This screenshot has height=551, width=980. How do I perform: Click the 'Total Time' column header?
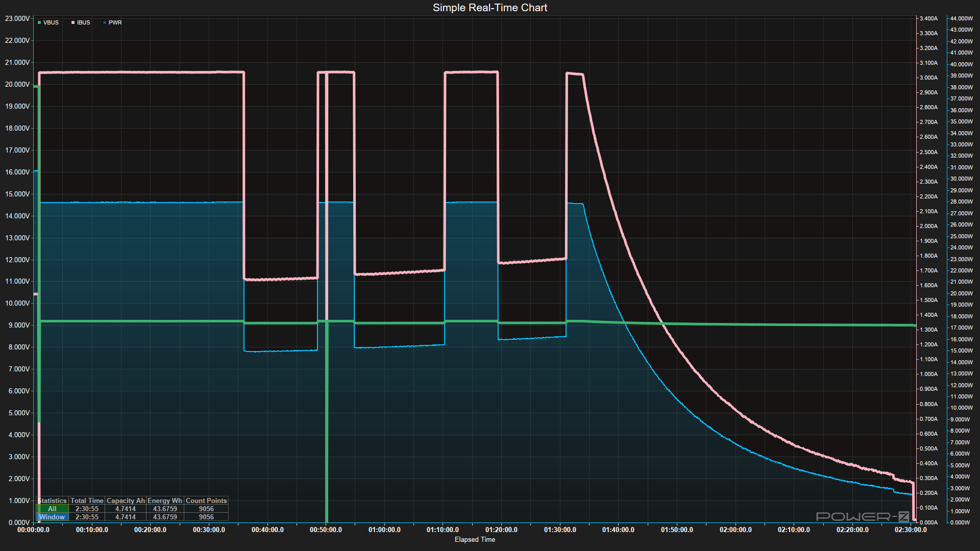pos(87,500)
